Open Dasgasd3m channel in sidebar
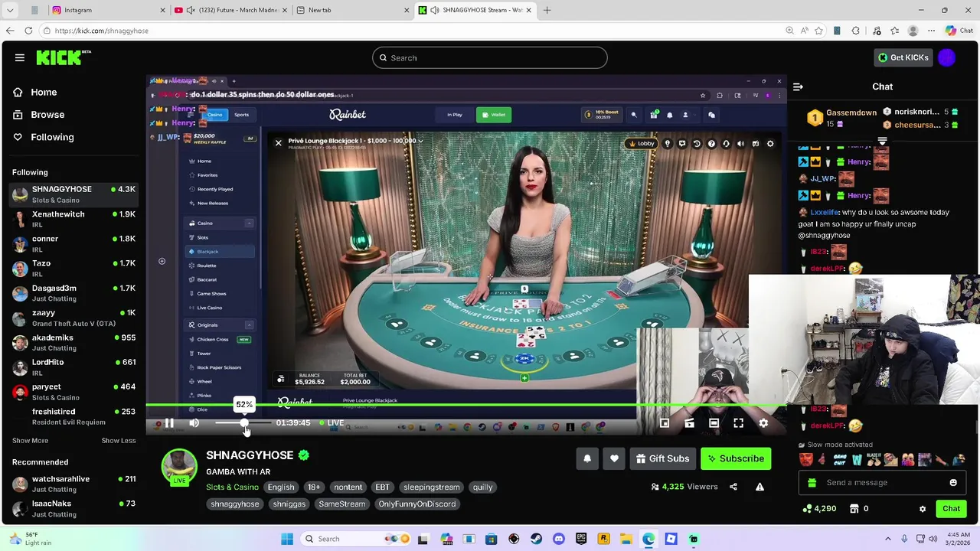 point(73,293)
